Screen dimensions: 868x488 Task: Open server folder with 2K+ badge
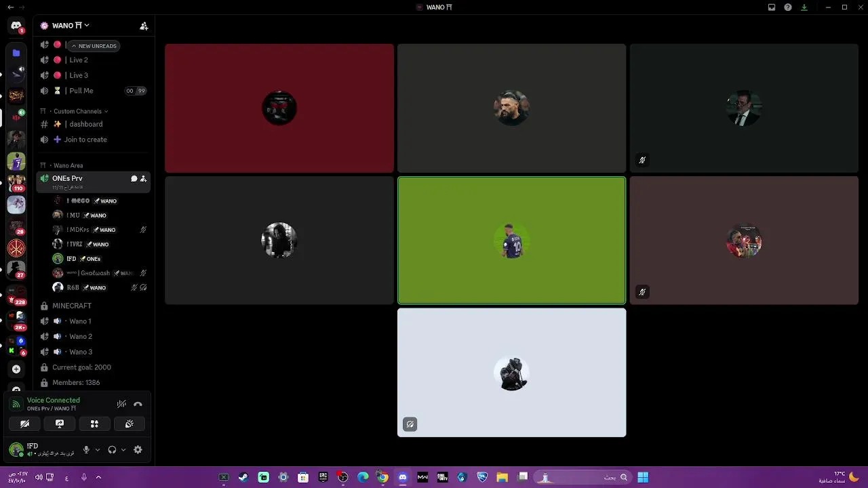[18, 320]
